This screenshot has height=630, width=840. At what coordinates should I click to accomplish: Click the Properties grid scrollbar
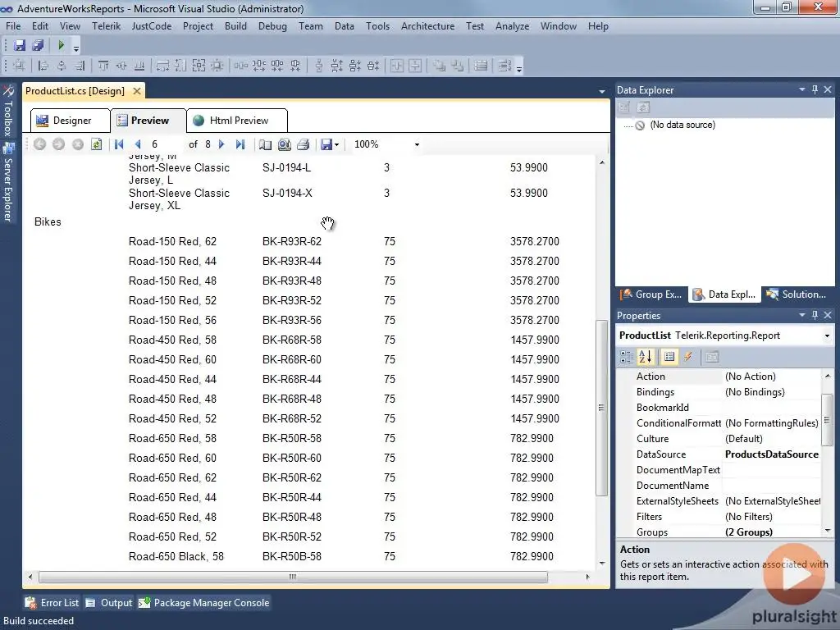coord(827,420)
